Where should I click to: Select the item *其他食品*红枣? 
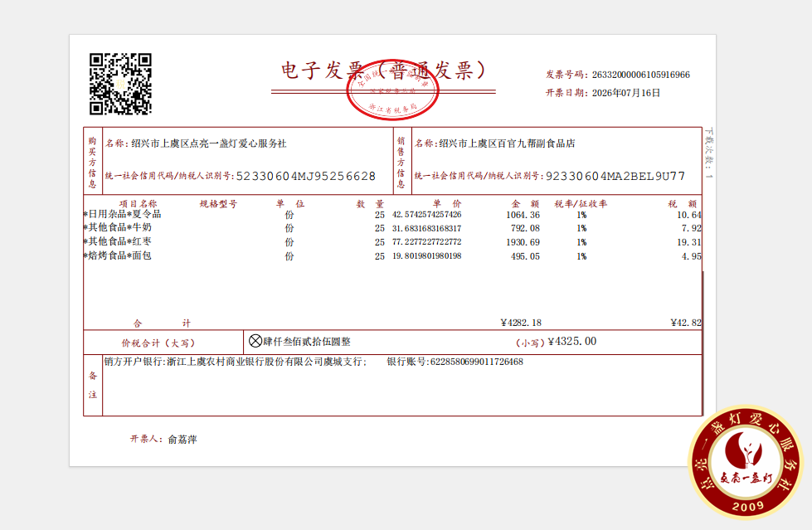118,241
